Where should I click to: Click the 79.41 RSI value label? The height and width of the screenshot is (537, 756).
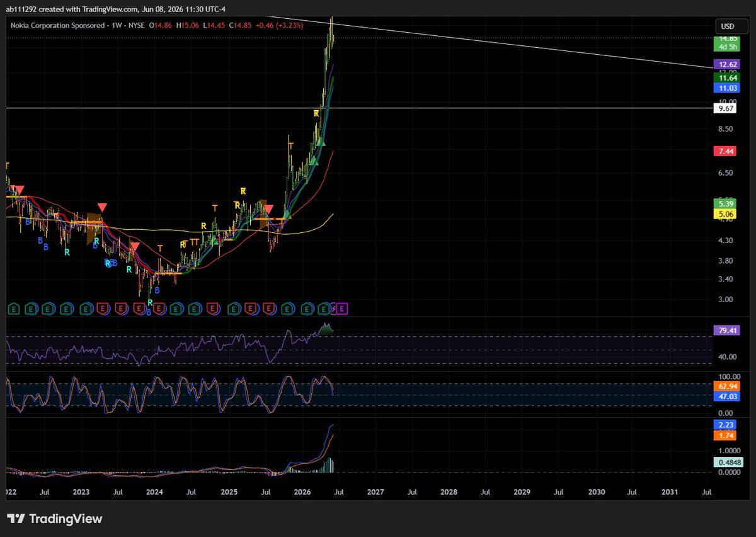coord(726,331)
